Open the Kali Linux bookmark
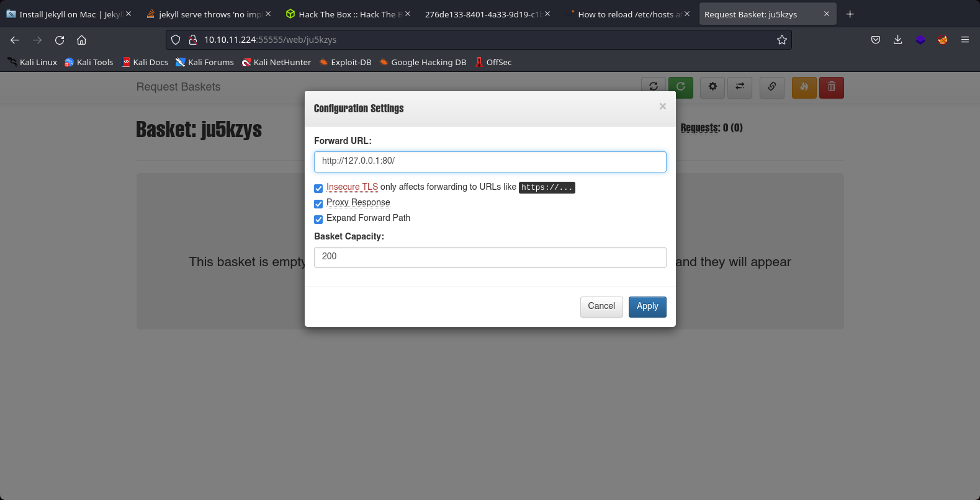The height and width of the screenshot is (500, 980). [x=32, y=62]
